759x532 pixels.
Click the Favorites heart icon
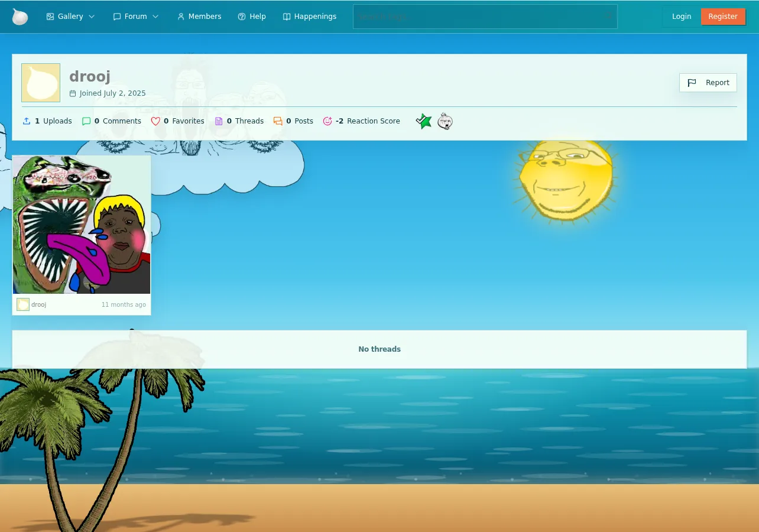click(155, 121)
